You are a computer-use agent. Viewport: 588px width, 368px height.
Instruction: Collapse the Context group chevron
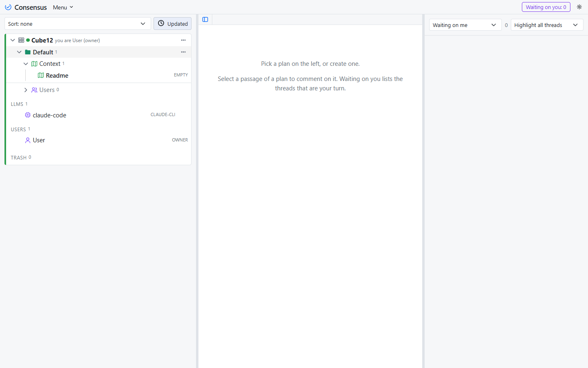click(26, 64)
